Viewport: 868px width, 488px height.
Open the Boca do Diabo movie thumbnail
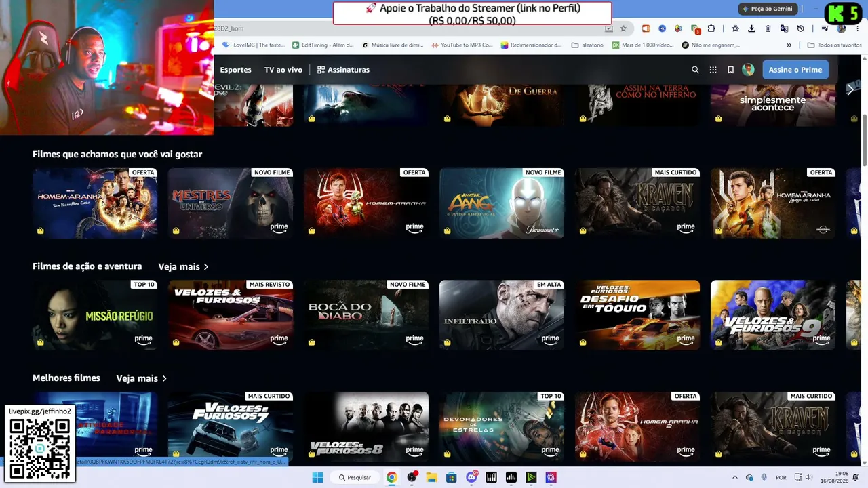(x=366, y=315)
